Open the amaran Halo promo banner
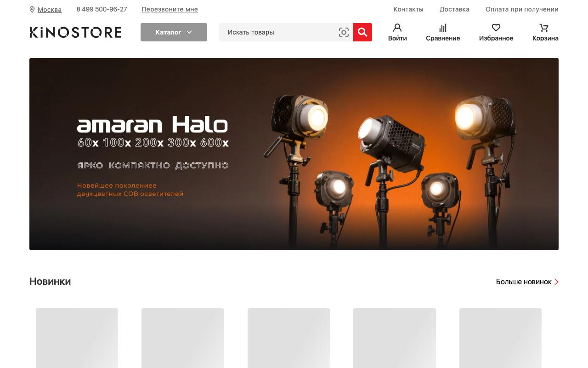 (x=294, y=154)
